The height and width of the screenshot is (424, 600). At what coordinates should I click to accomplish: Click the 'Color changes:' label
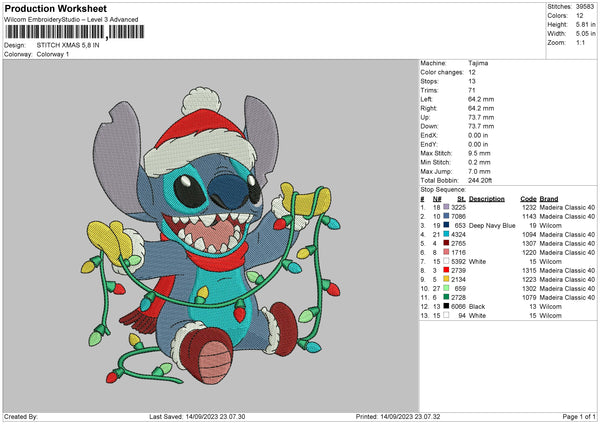(442, 72)
